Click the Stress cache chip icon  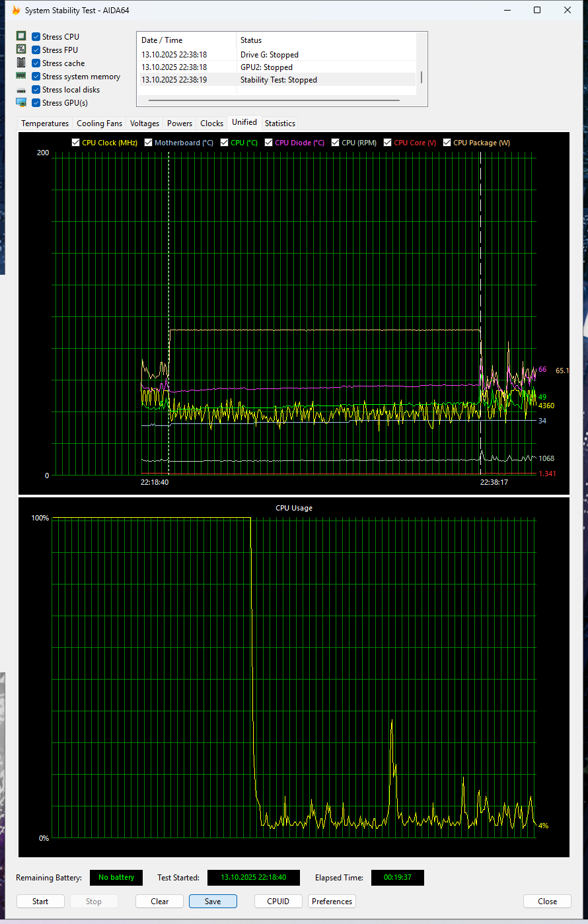click(x=20, y=62)
